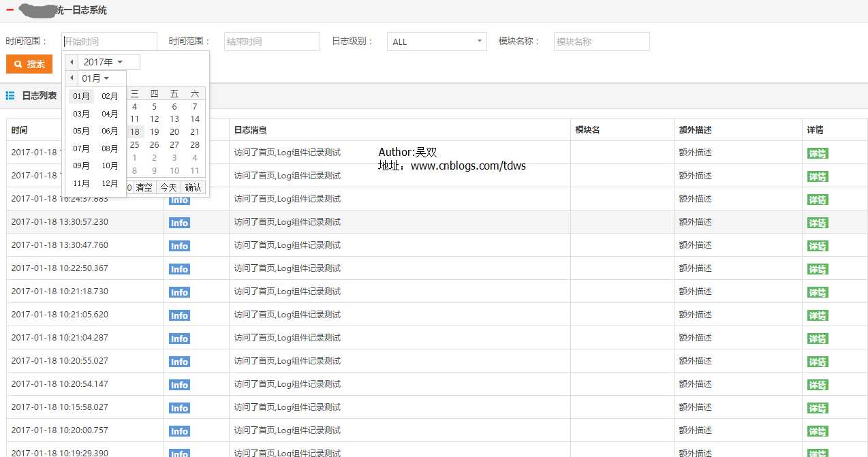Open 详情 for the 13:30:47.760 log row
Screen dimensions: 868x457
tap(818, 246)
